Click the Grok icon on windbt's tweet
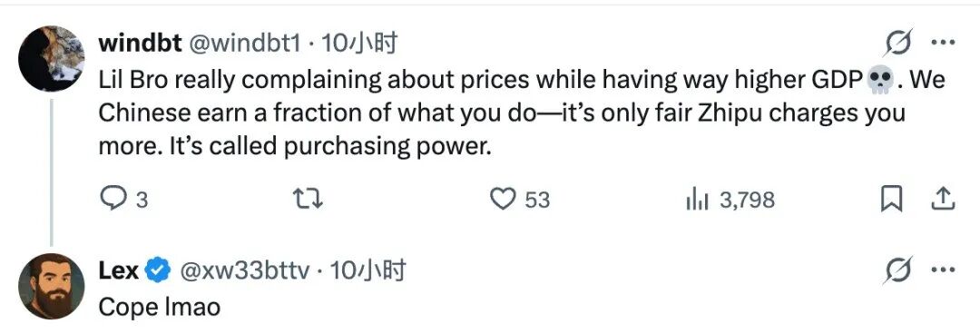Screen dimensions: 980x334 [x=899, y=44]
